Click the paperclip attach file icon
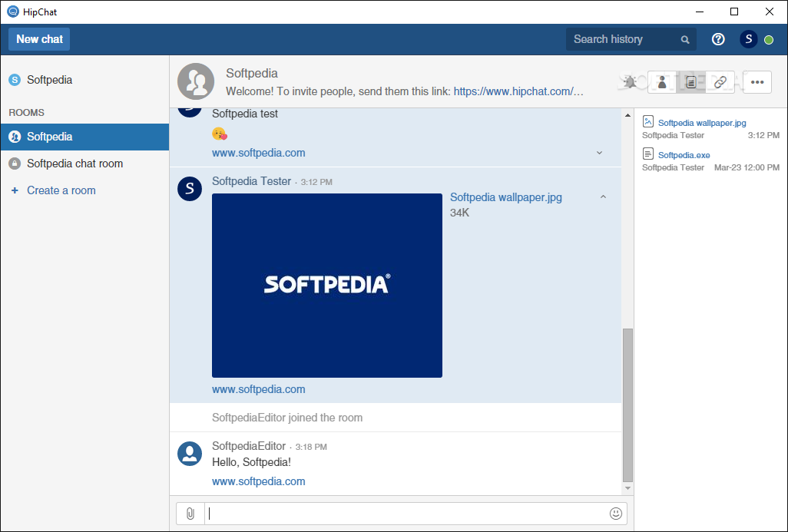 tap(190, 514)
